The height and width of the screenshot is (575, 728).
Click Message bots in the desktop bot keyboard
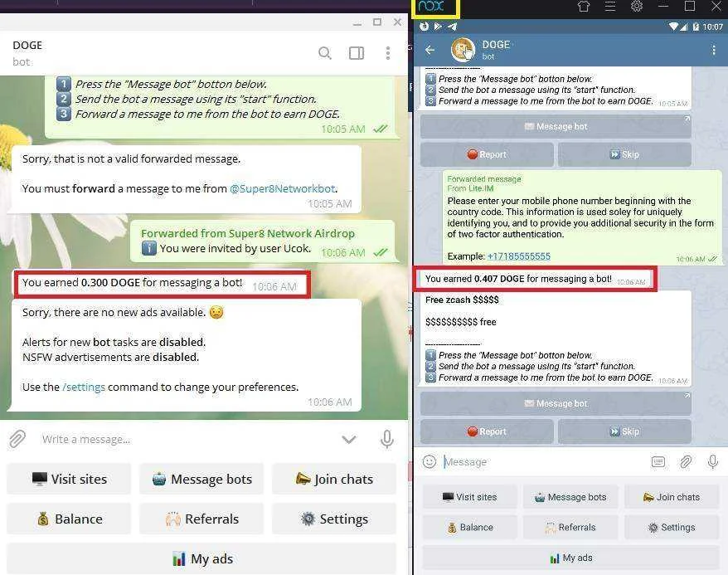(201, 479)
